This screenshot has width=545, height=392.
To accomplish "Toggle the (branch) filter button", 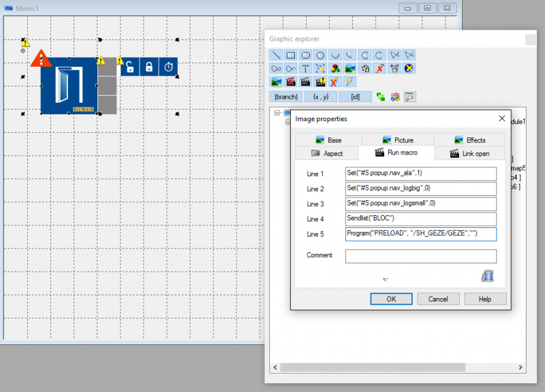I will (286, 97).
